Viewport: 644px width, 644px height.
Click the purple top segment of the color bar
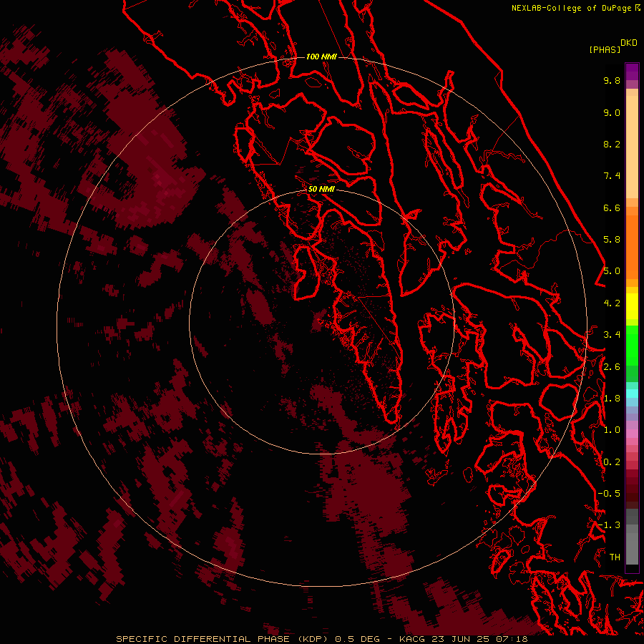coord(632,72)
